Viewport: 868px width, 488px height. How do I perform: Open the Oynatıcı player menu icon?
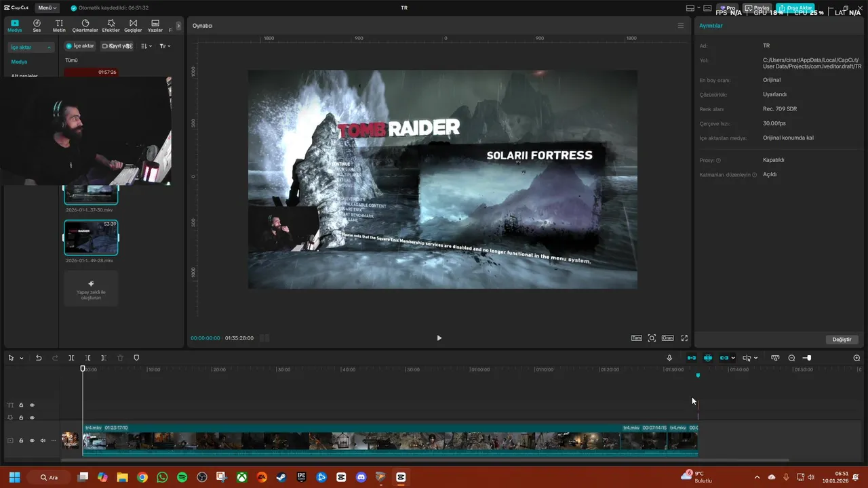click(x=681, y=26)
